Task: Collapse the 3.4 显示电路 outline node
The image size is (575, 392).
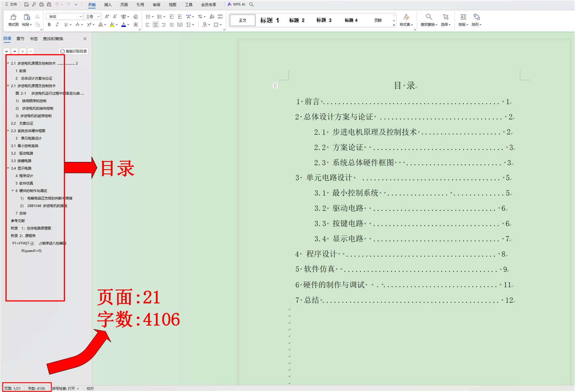Action: tap(8, 168)
